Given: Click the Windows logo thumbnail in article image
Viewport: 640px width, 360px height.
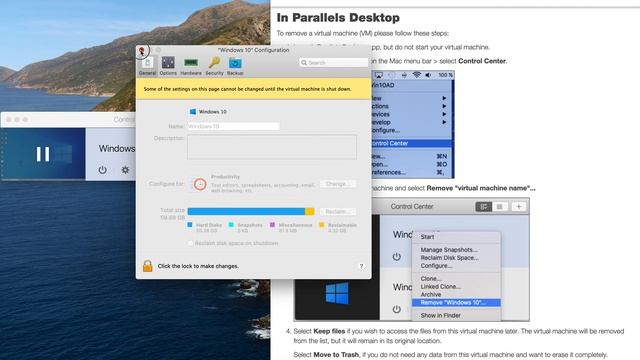Looking at the screenshot, I should click(x=337, y=293).
